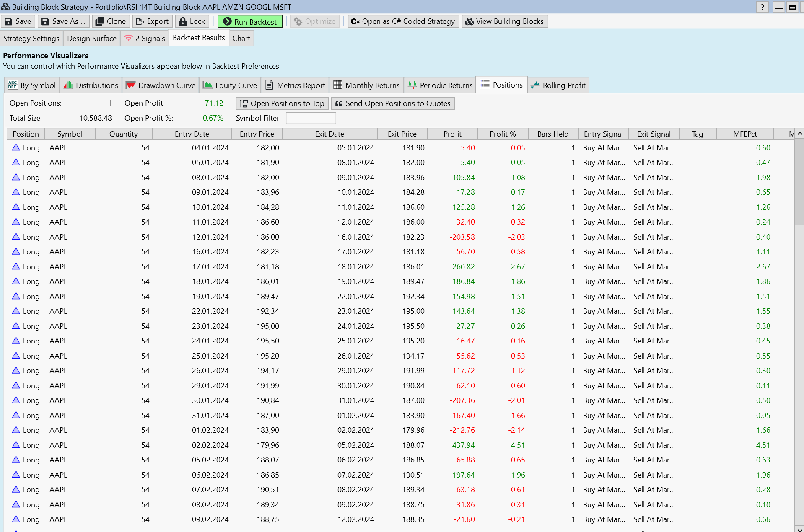
Task: Sort by the Profit % column header
Action: tap(502, 134)
